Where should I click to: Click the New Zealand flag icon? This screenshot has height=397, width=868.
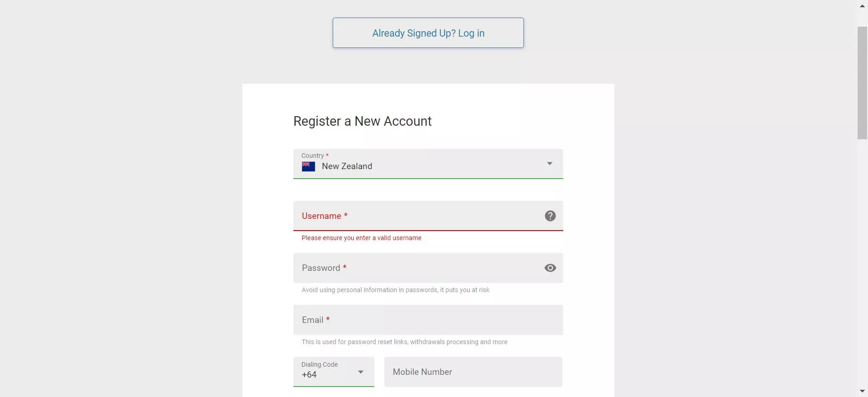click(308, 166)
